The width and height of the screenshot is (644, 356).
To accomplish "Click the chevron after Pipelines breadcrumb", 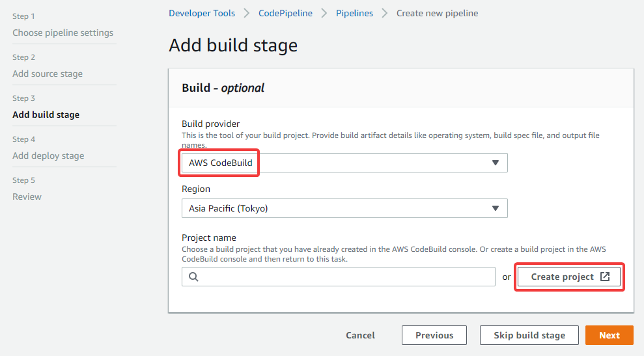I will 384,13.
